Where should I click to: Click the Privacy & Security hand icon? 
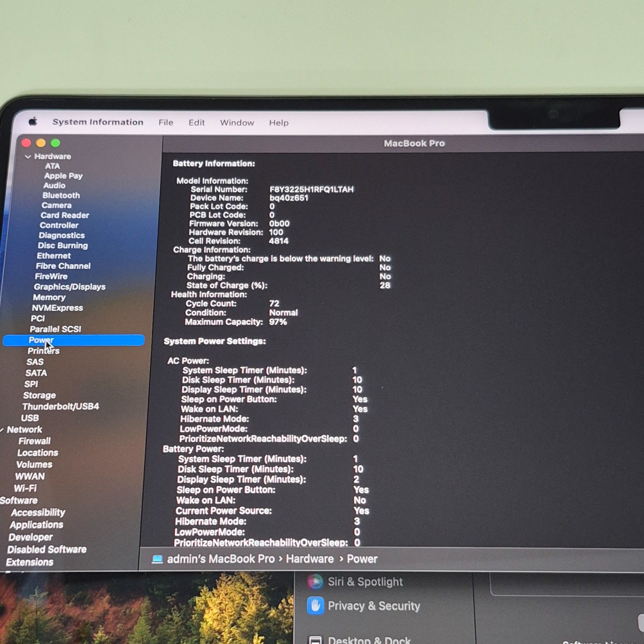(x=316, y=605)
